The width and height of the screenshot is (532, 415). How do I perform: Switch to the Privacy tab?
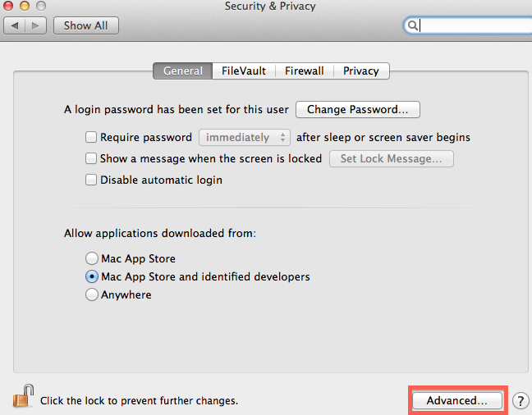[x=361, y=71]
